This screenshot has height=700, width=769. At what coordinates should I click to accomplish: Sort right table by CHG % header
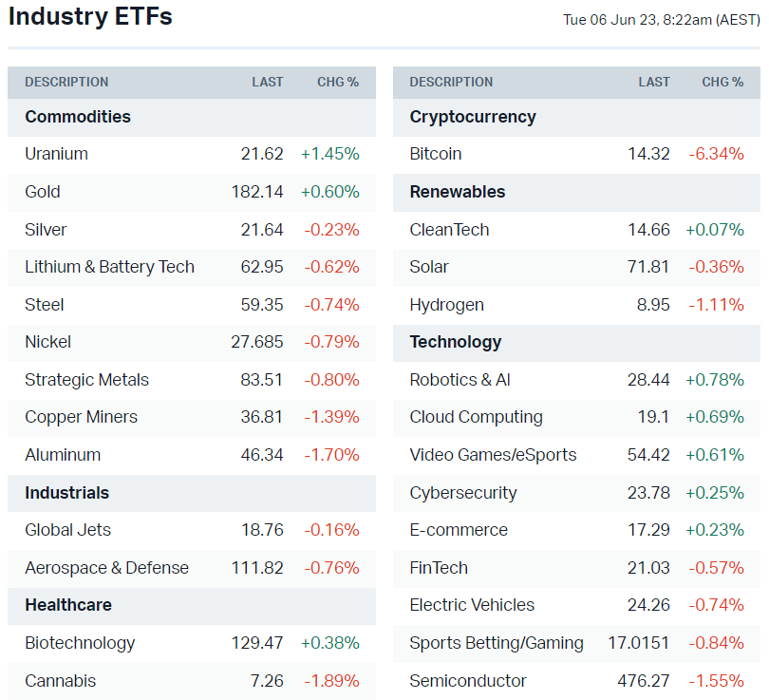pyautogui.click(x=722, y=82)
